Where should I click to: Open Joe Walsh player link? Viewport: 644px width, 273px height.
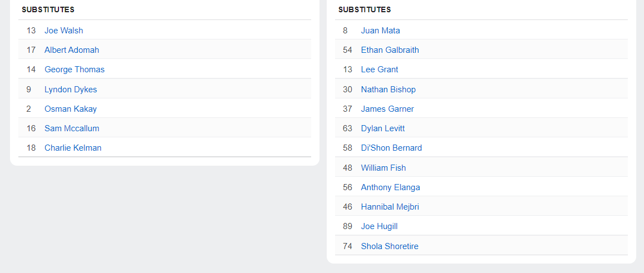point(63,31)
